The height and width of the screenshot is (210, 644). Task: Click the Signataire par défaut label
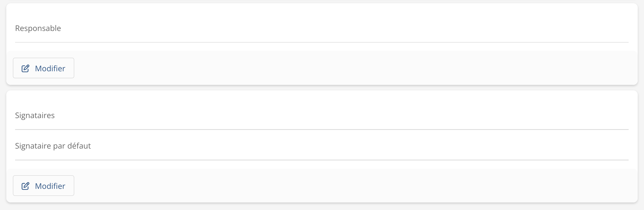point(53,146)
